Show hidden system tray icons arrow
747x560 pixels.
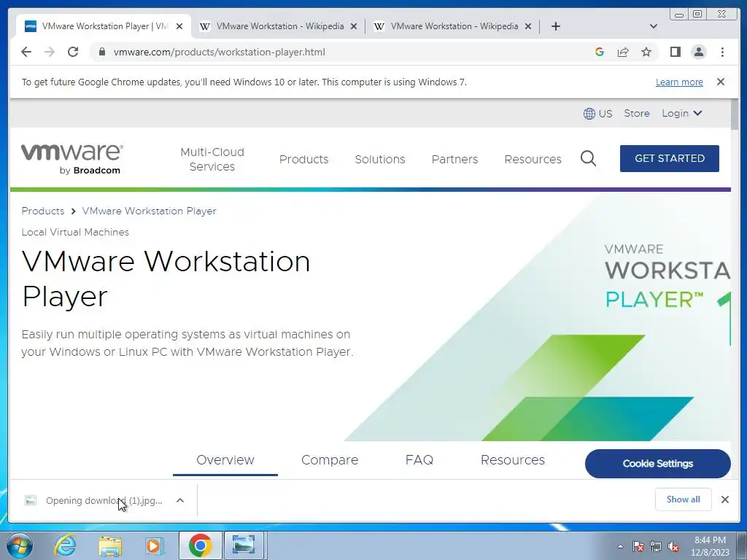point(620,546)
